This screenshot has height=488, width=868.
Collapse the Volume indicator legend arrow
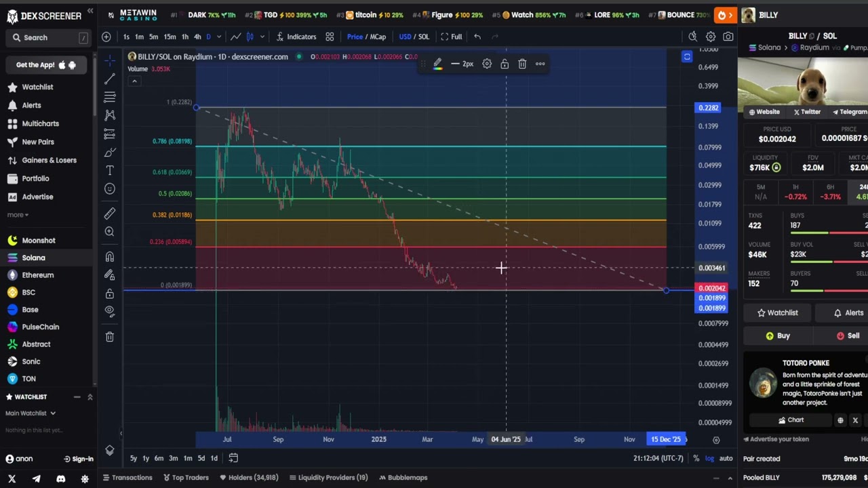pyautogui.click(x=134, y=81)
